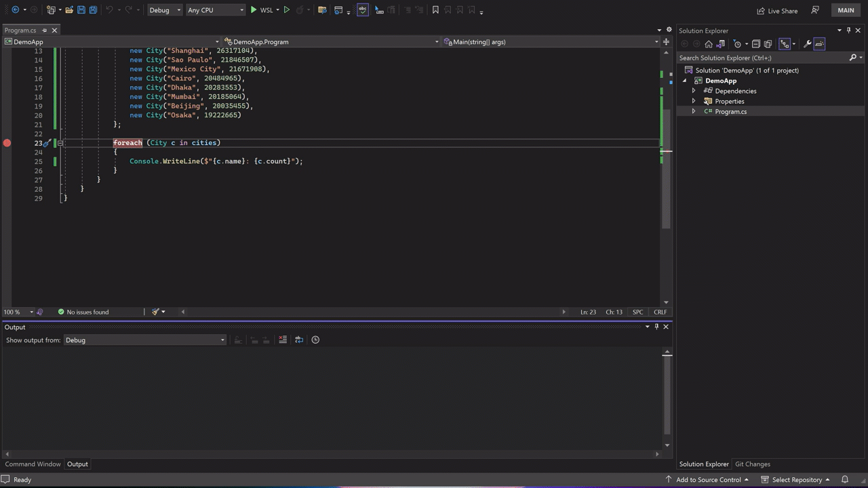Toggle word wrap in the Output pane

[x=299, y=340]
